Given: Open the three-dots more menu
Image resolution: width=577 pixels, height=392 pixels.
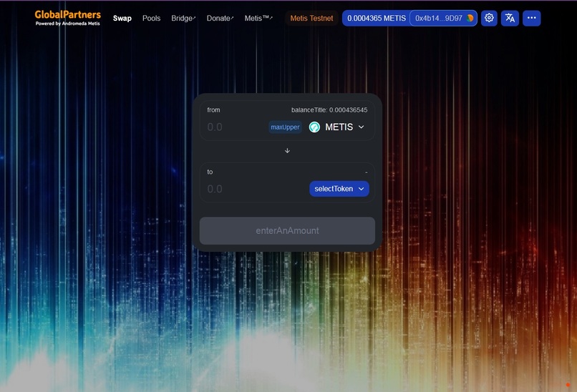Looking at the screenshot, I should tap(531, 18).
